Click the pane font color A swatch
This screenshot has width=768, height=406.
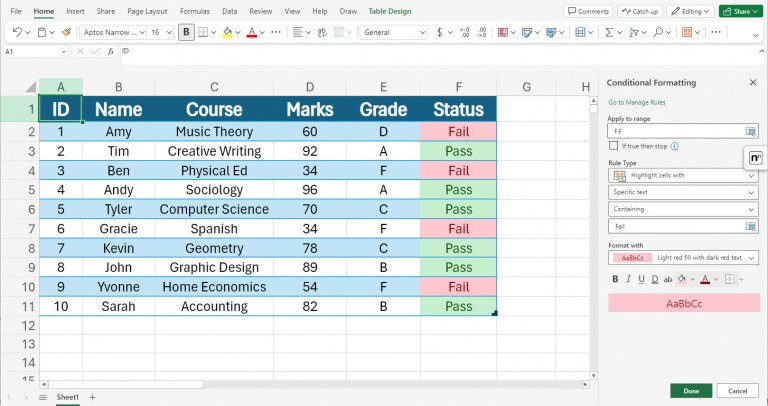point(705,279)
